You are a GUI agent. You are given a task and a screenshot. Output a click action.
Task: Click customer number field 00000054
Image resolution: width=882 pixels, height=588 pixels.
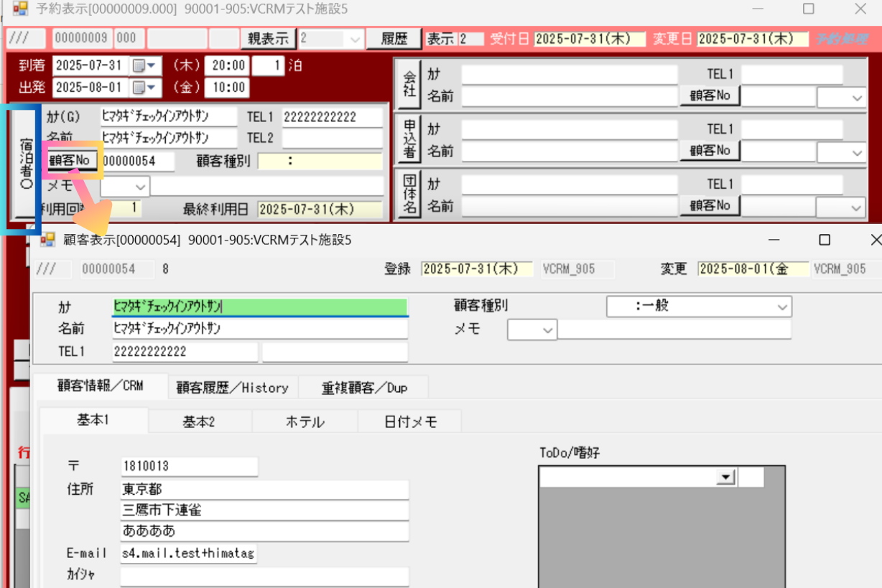click(137, 162)
